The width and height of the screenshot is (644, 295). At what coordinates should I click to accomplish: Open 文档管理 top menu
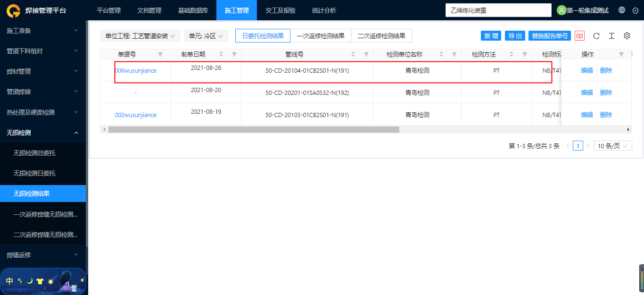pos(149,10)
